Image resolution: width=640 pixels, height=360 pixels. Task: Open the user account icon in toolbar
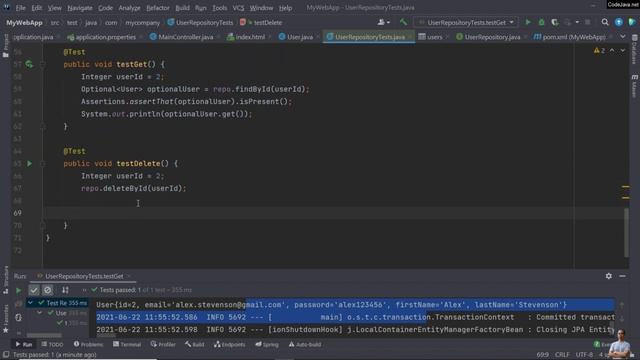click(381, 22)
